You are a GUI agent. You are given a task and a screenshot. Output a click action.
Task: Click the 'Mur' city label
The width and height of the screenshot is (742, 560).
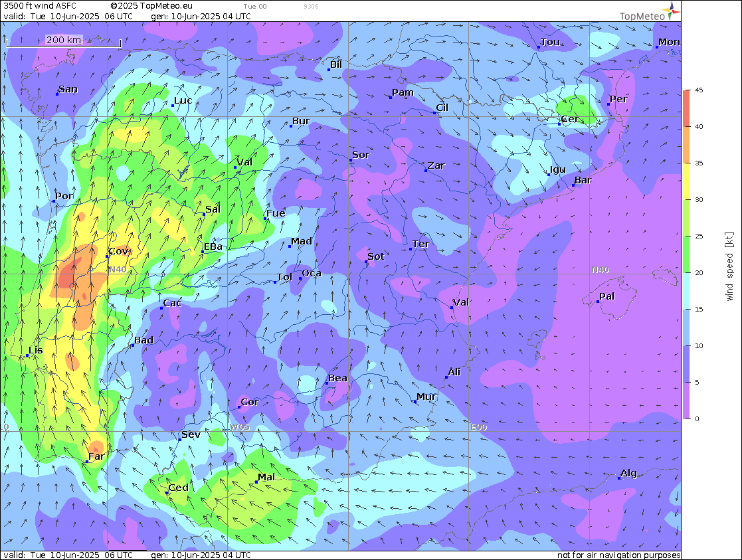[x=426, y=397]
